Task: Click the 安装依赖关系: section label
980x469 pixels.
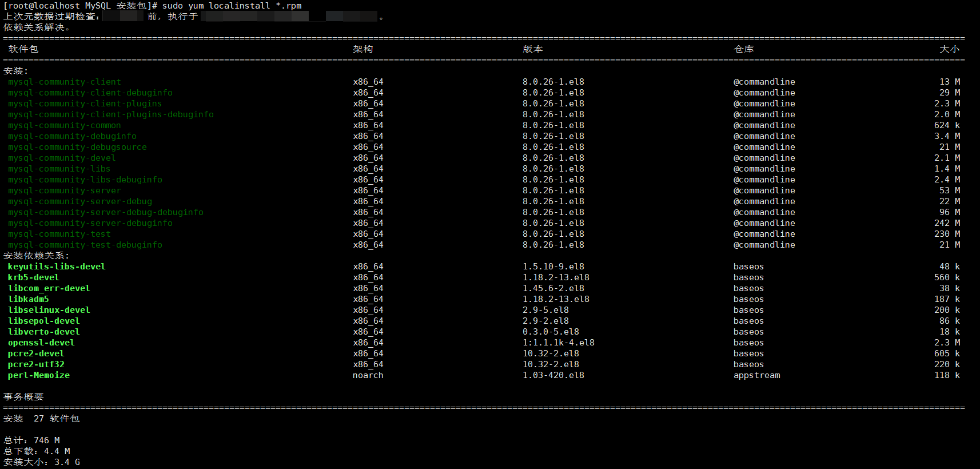Action: [x=37, y=256]
